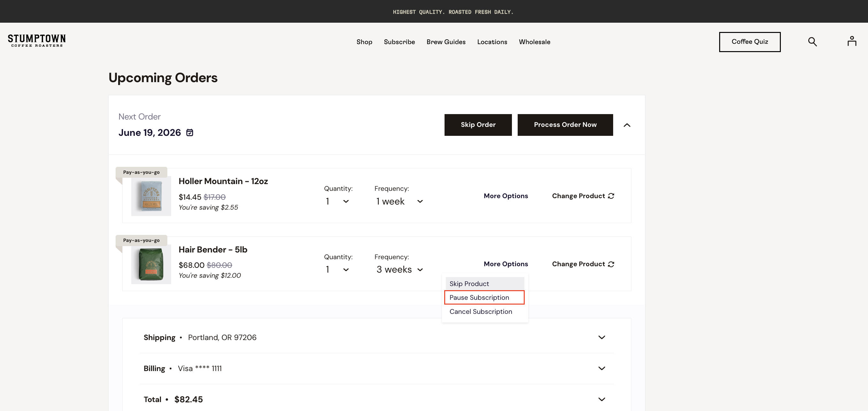Screen dimensions: 868x411
Task: Click the Skip Order button
Action: (478, 125)
